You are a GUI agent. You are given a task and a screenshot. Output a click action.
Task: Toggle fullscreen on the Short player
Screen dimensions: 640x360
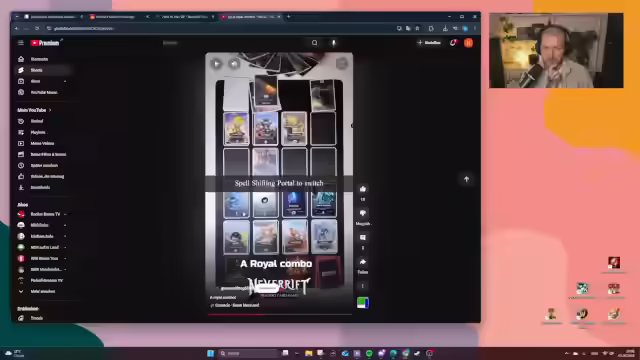pos(342,63)
